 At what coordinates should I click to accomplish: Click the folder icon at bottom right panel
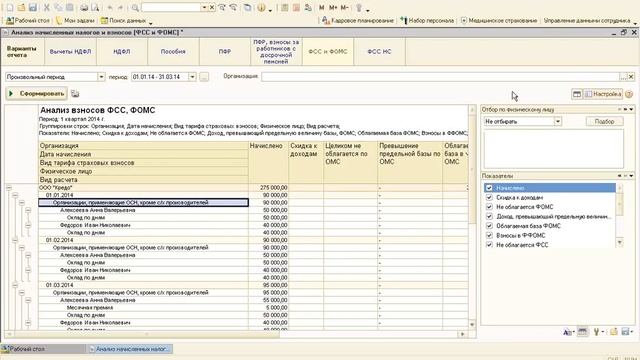pos(613,332)
